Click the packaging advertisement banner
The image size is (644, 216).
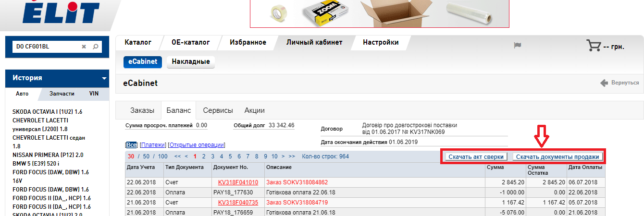pyautogui.click(x=379, y=14)
